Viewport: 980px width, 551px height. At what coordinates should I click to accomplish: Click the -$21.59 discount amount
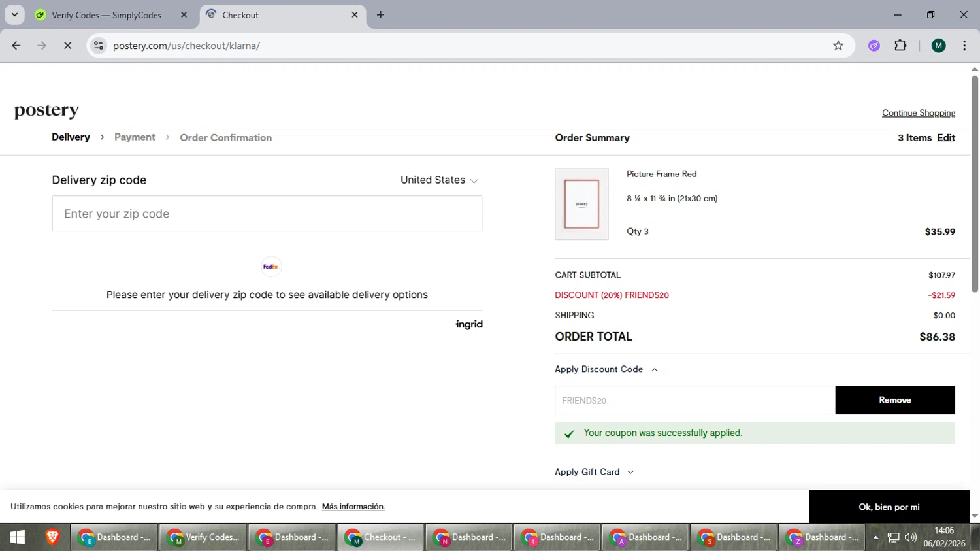pos(941,295)
